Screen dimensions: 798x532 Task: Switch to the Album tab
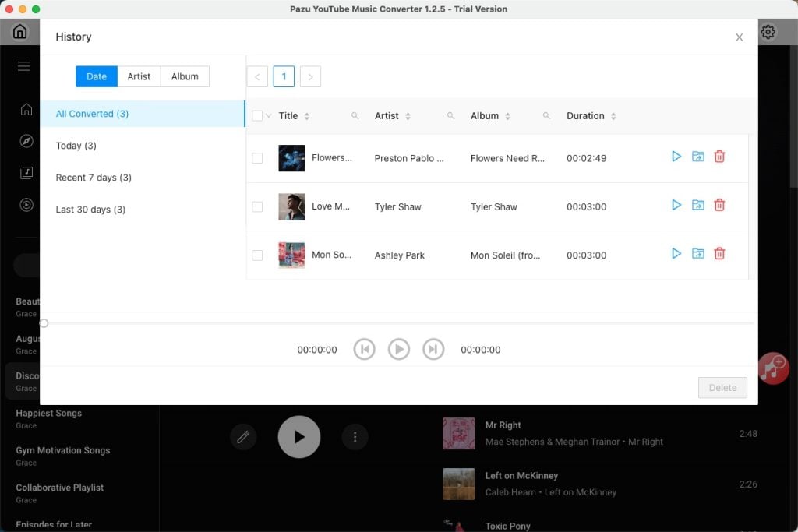[x=185, y=76]
